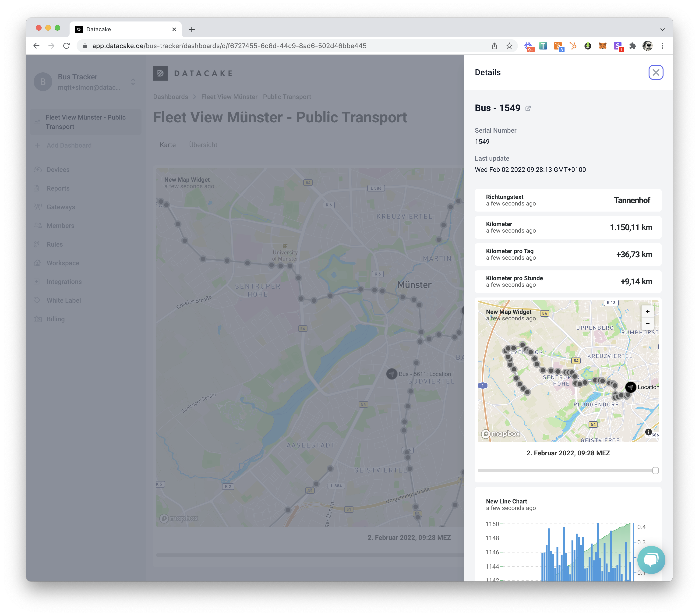Open Chrome three-dot menu
The height and width of the screenshot is (616, 699).
(662, 46)
